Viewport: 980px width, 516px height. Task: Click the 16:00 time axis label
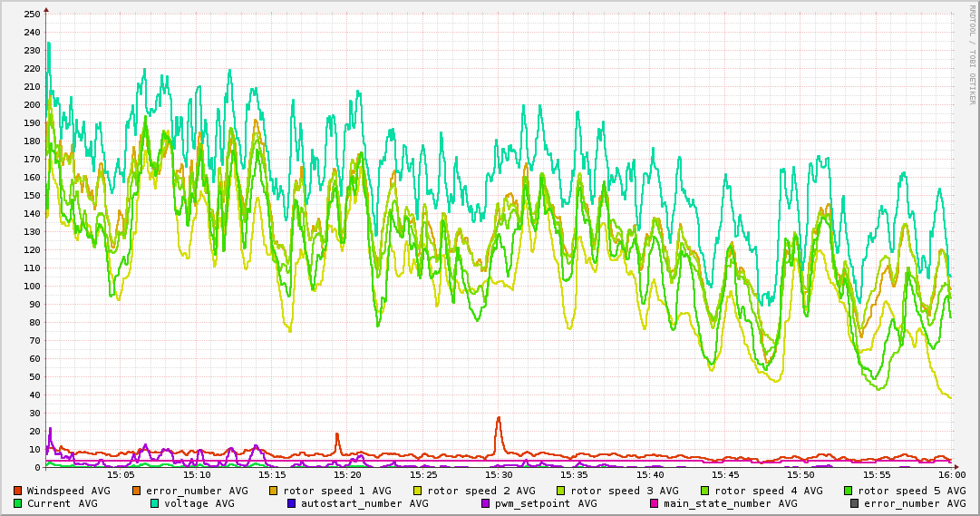pyautogui.click(x=952, y=475)
